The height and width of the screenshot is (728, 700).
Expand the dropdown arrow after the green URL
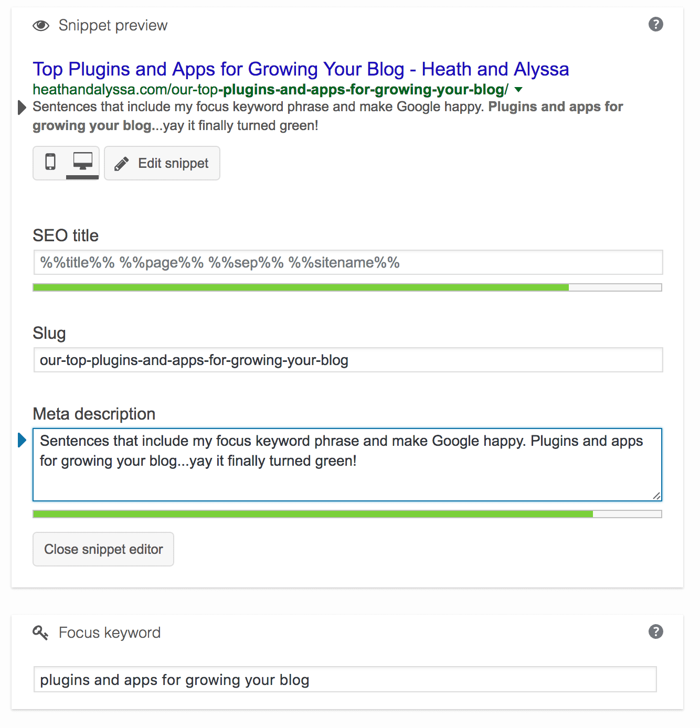pos(518,90)
